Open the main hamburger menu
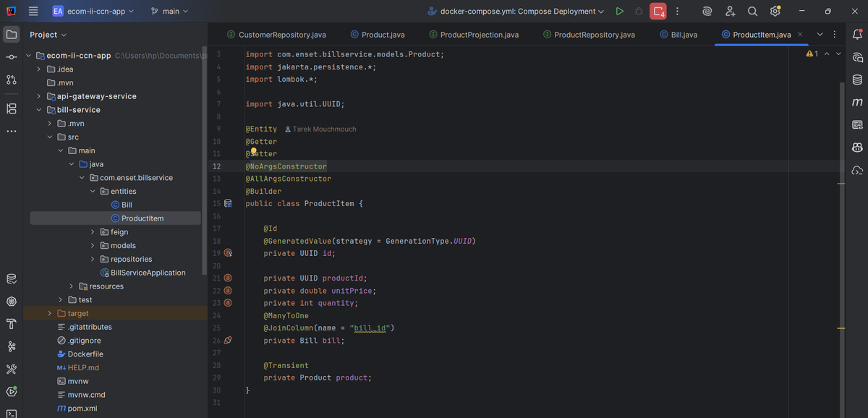The width and height of the screenshot is (868, 418). [33, 12]
